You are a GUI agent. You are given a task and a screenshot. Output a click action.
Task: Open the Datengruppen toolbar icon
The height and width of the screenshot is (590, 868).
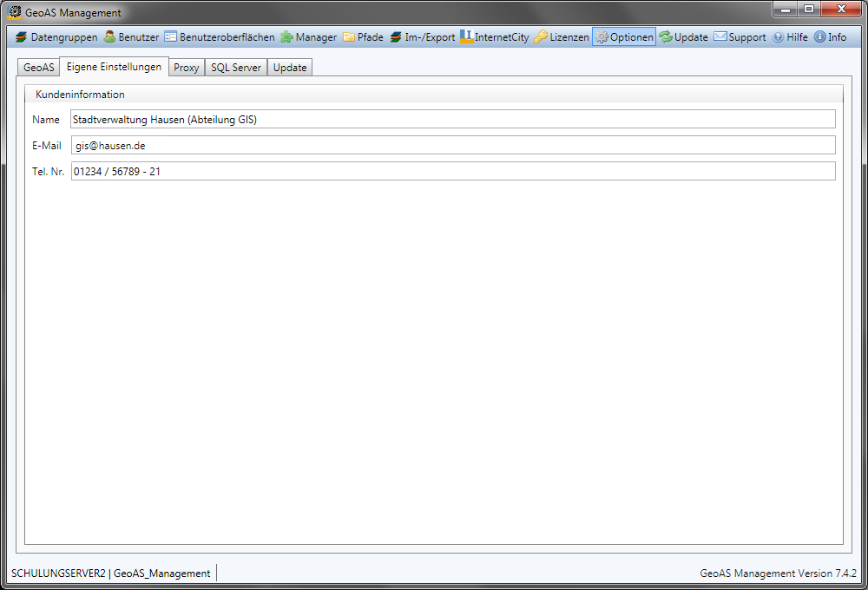[x=22, y=37]
